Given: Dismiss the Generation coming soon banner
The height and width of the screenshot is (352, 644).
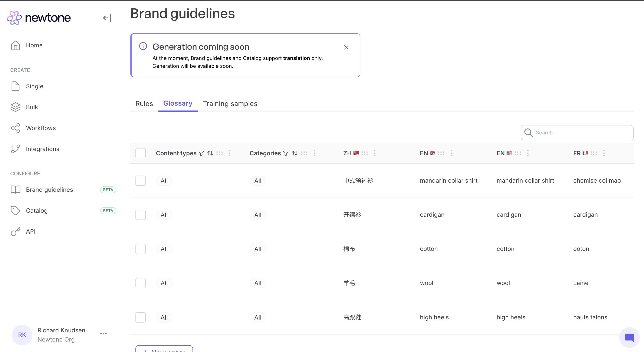Looking at the screenshot, I should 346,47.
